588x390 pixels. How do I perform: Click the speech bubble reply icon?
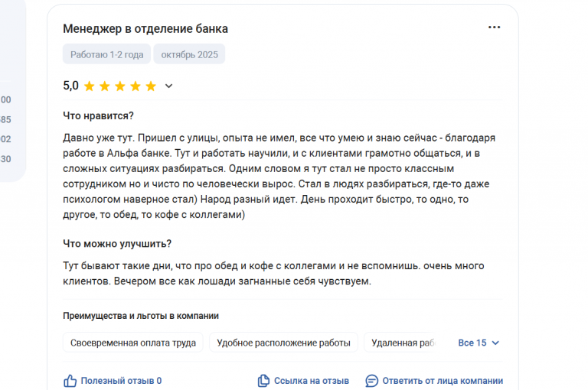click(371, 381)
